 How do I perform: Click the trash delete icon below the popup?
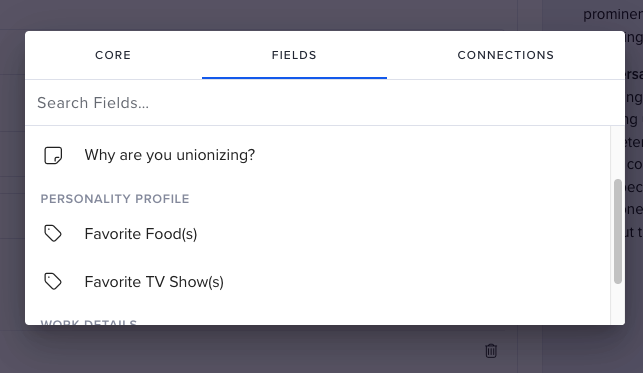491,351
